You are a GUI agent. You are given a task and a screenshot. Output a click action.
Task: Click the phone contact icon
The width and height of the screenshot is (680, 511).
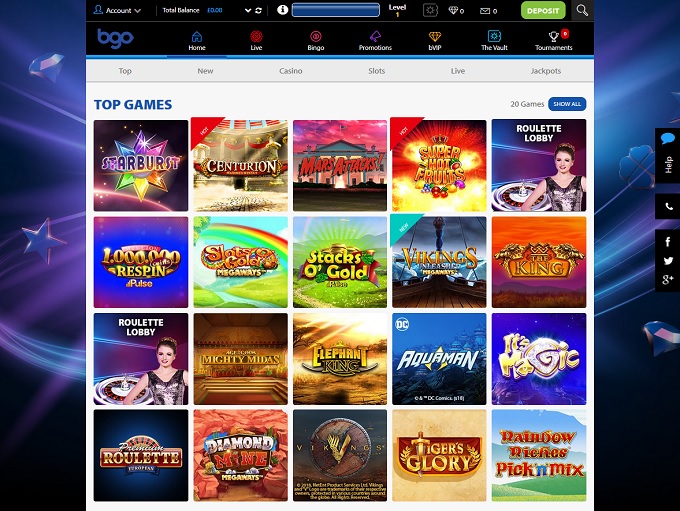click(668, 207)
